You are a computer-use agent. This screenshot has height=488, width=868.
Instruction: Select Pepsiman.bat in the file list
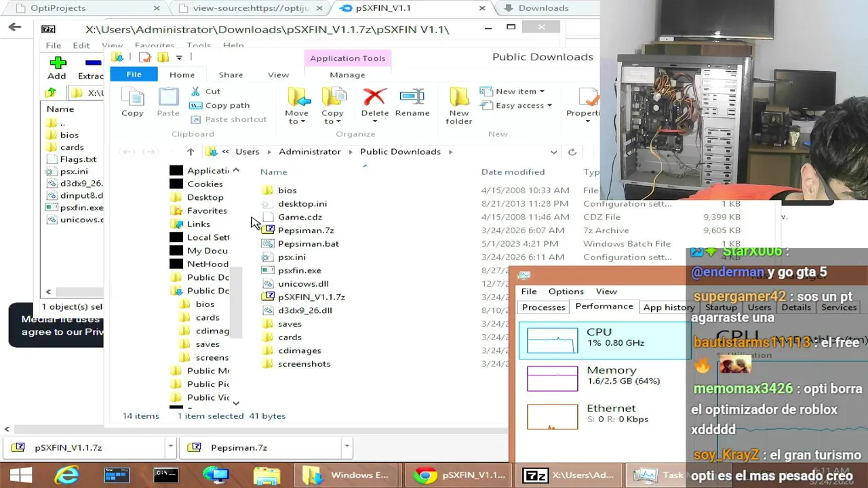pos(309,244)
